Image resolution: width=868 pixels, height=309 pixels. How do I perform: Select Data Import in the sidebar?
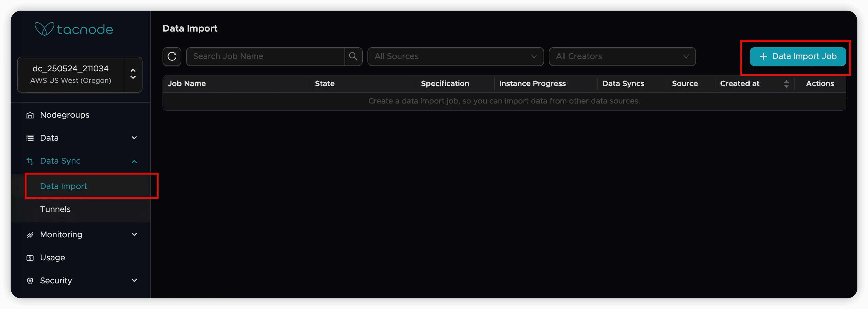click(x=63, y=186)
